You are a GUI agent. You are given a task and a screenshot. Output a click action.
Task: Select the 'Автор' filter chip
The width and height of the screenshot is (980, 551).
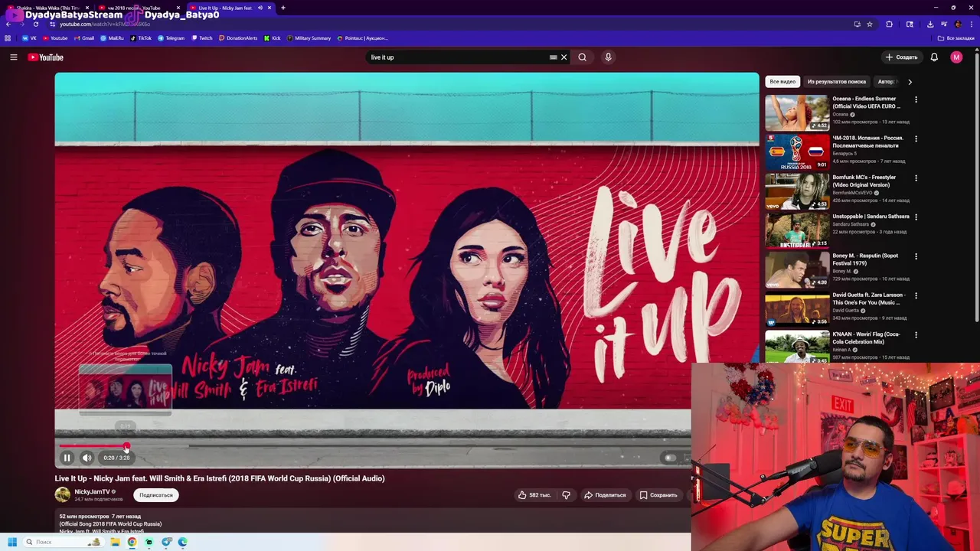887,81
